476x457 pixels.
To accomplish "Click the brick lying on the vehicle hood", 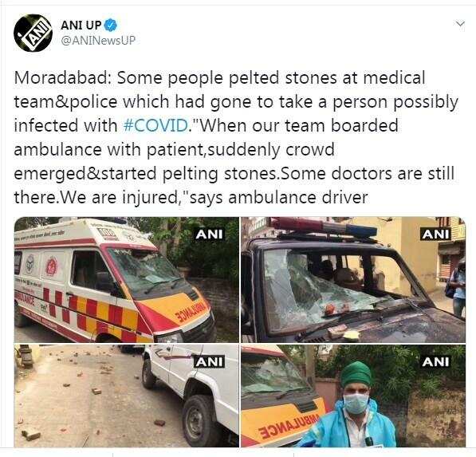I will (338, 331).
